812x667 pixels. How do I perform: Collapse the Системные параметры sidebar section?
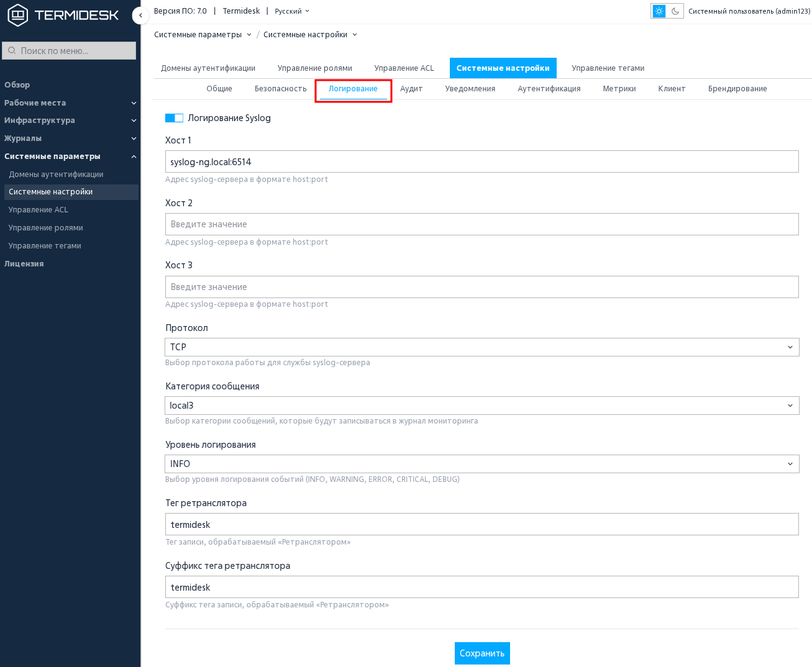click(70, 157)
